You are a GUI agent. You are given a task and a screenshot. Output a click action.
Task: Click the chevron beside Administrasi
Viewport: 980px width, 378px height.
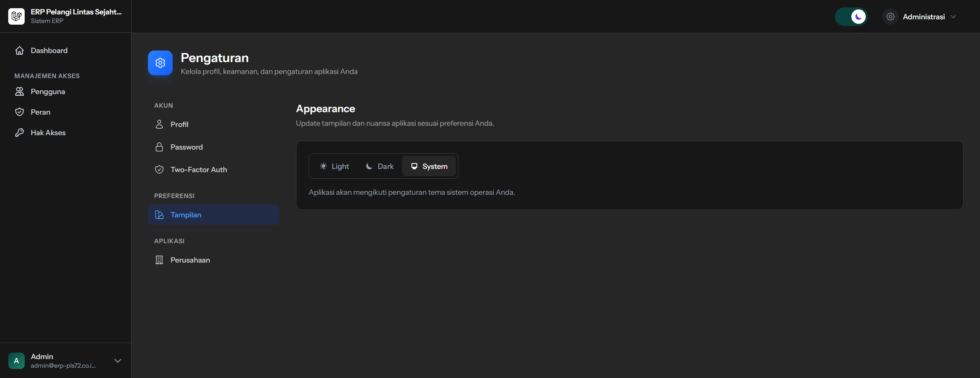click(953, 17)
